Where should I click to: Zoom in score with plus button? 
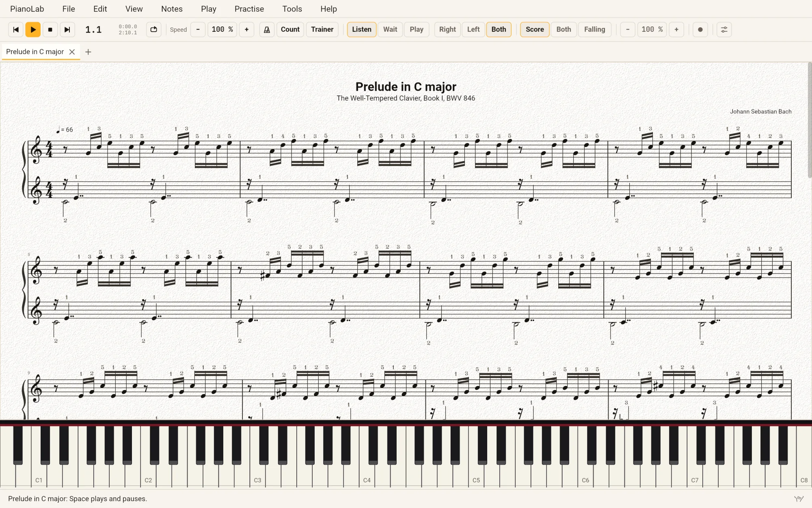tap(676, 29)
